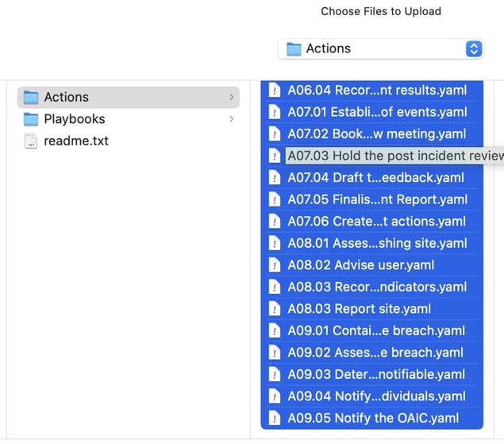The height and width of the screenshot is (444, 504).
Task: Click file icon of A07.01 Establi...of events.yaml
Action: [x=274, y=112]
